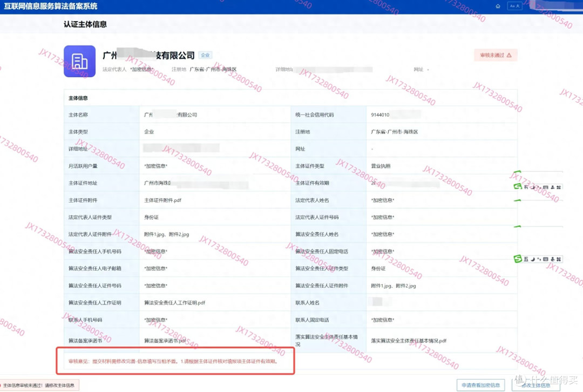Click Sogou S logo beside 算法安全责任人固定电话 row
Screen dimensions: 583x392
pos(517,259)
